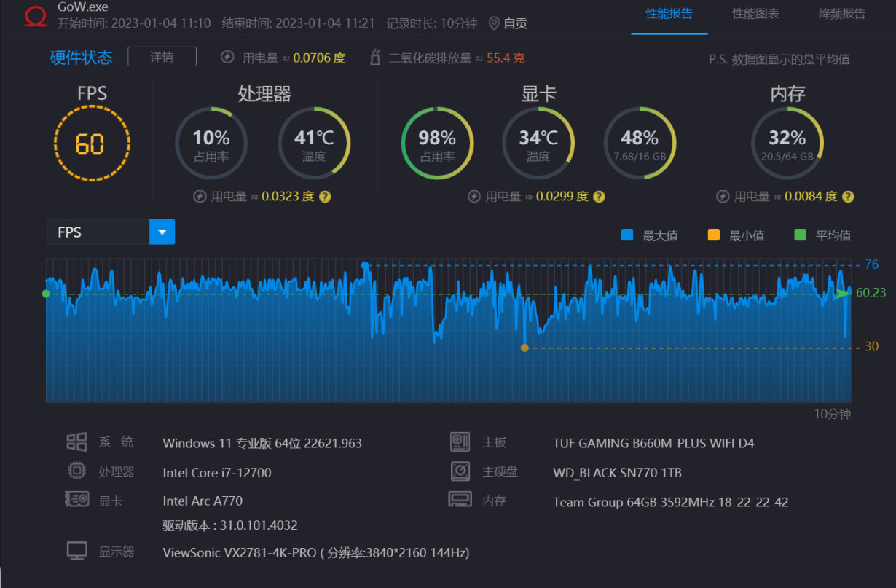This screenshot has width=896, height=588.
Task: Click the Windows 11 专业版 system text
Action: pyautogui.click(x=262, y=443)
